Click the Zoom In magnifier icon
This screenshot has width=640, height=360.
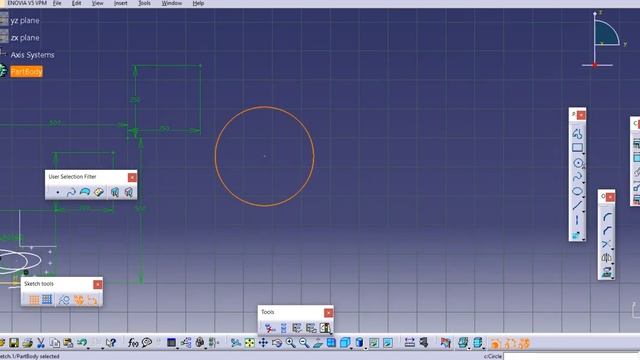[x=291, y=343]
